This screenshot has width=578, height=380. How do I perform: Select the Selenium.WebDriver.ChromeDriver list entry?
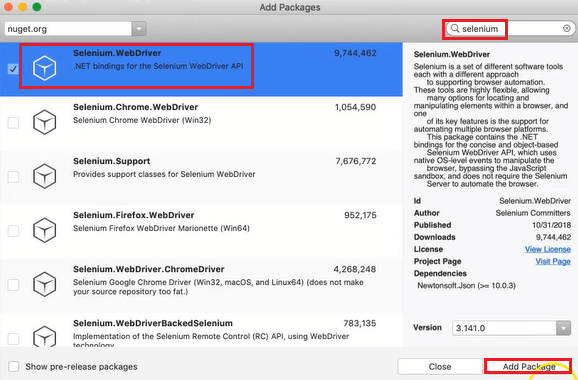pos(201,286)
